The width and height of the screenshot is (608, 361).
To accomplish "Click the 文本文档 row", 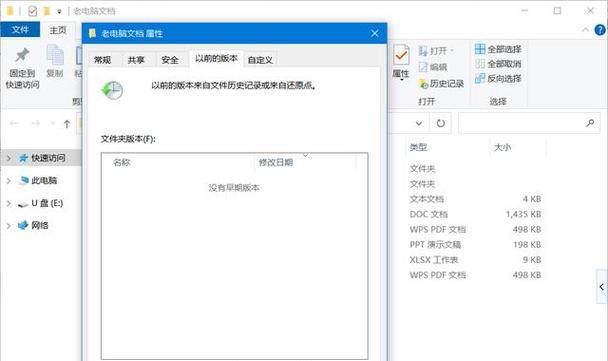I will pos(475,199).
